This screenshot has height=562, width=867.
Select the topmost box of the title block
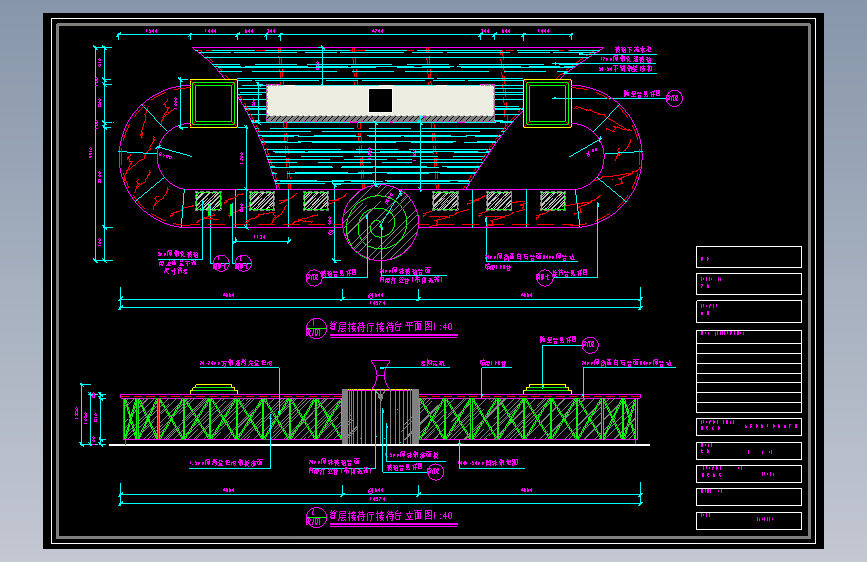pos(749,257)
